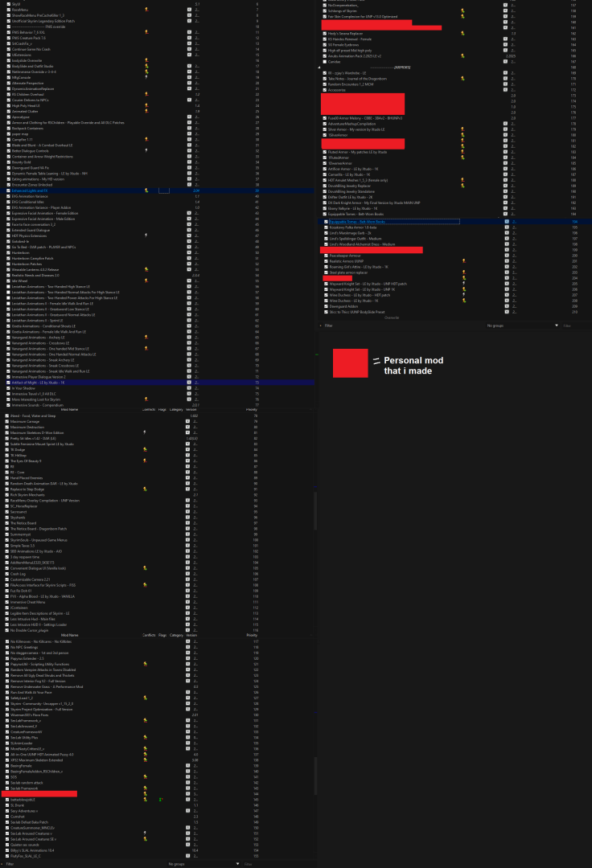Click Category column header above No Killmoves row

pyautogui.click(x=176, y=635)
